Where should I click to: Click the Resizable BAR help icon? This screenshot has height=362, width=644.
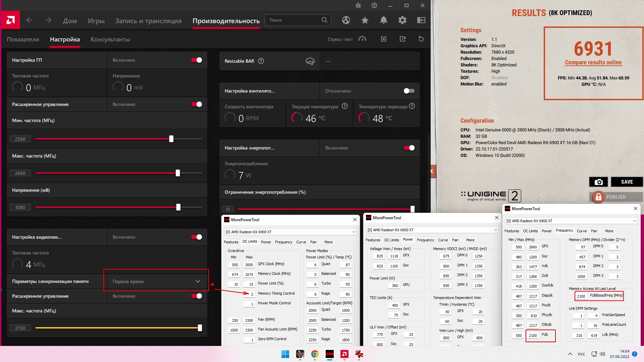tap(261, 61)
